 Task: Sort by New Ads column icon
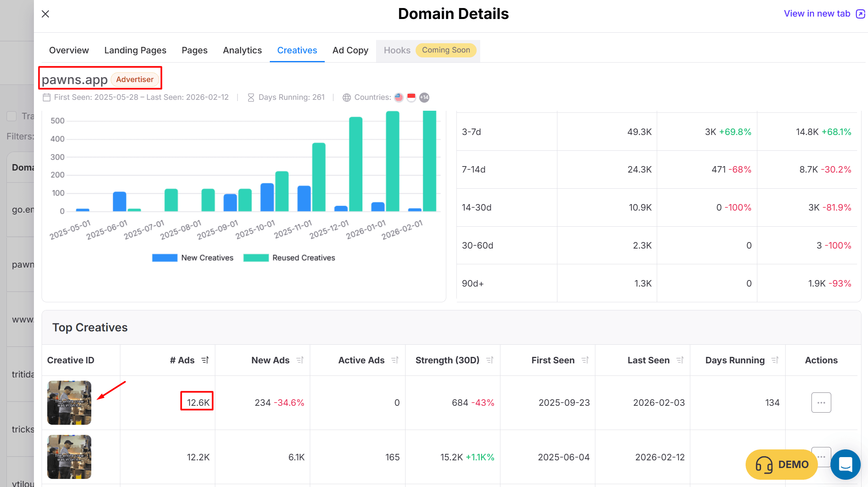[x=300, y=360]
